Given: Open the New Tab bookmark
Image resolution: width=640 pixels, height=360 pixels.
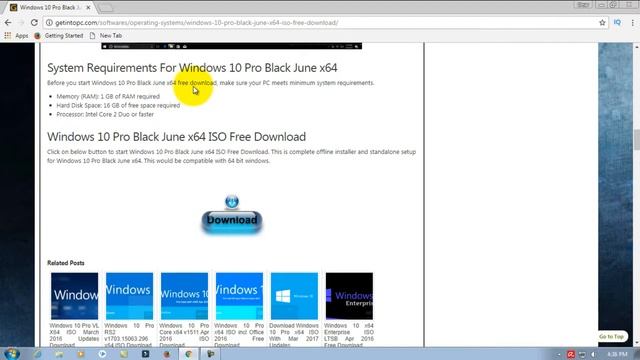Looking at the screenshot, I should 106,36.
